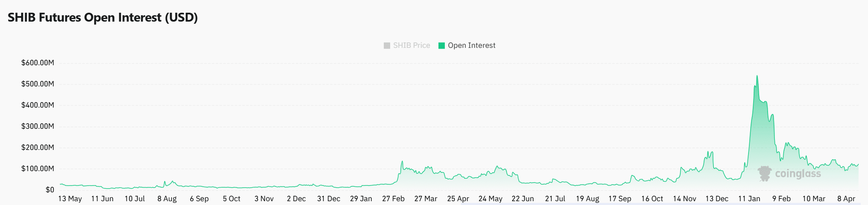Click the $600.00M y-axis label
This screenshot has height=205, width=868.
coord(38,63)
